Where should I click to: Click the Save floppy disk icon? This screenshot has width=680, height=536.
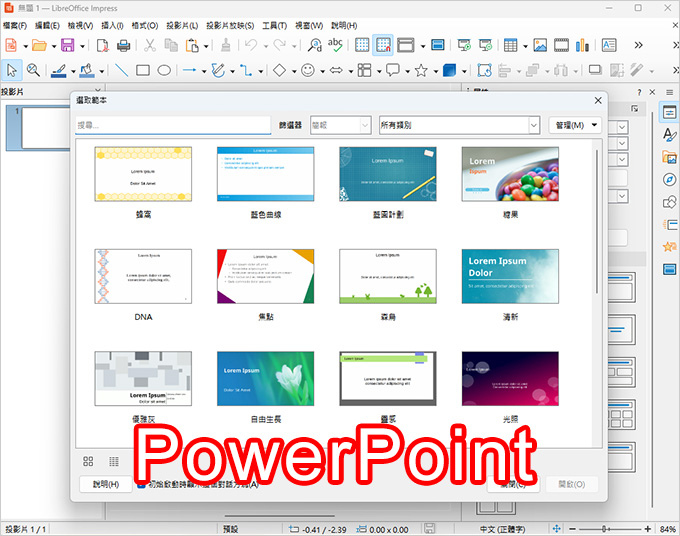[x=67, y=45]
